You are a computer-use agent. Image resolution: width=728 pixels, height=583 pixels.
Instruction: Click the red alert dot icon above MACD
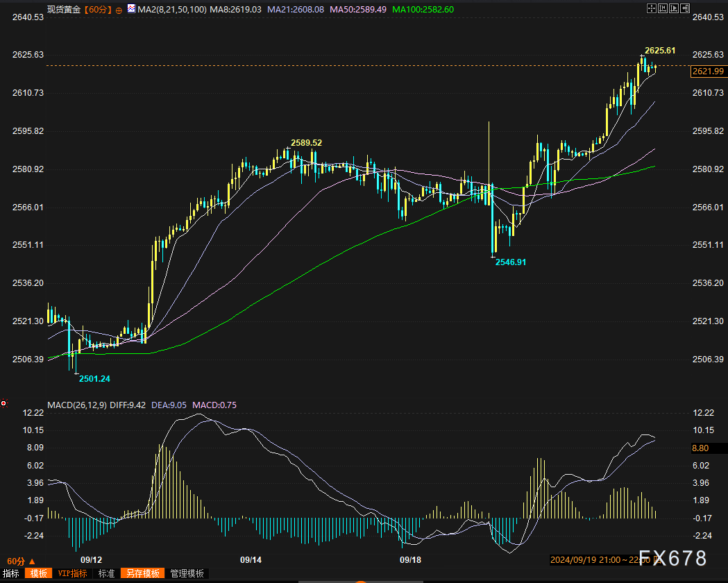pos(4,403)
